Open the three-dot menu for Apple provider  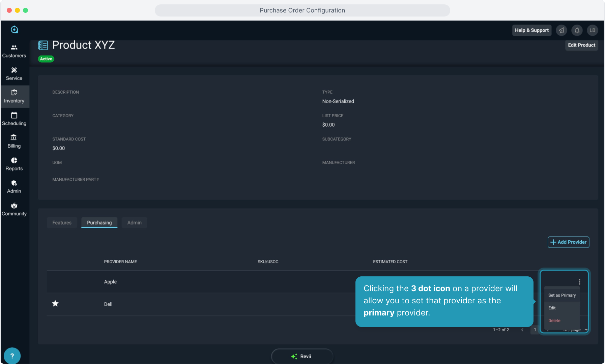(x=579, y=282)
